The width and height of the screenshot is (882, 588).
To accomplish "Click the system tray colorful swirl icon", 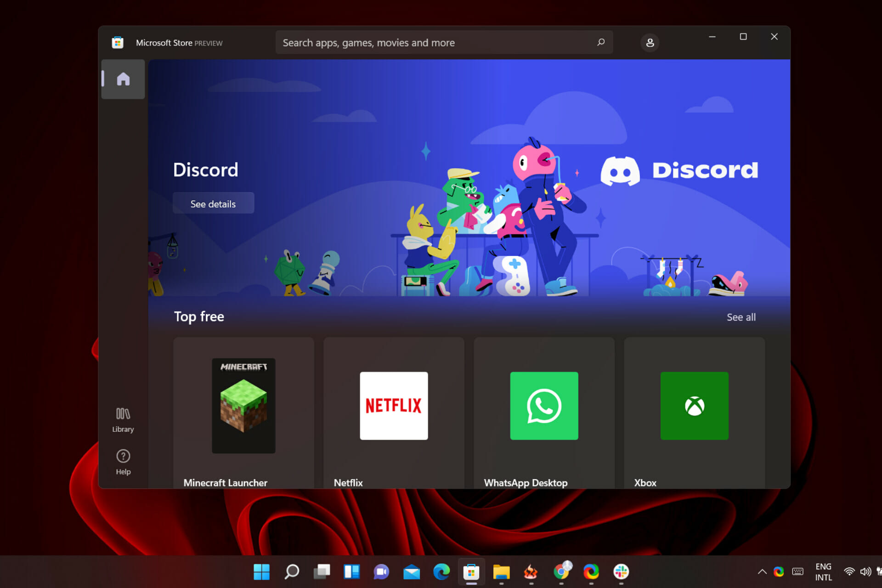I will [779, 571].
